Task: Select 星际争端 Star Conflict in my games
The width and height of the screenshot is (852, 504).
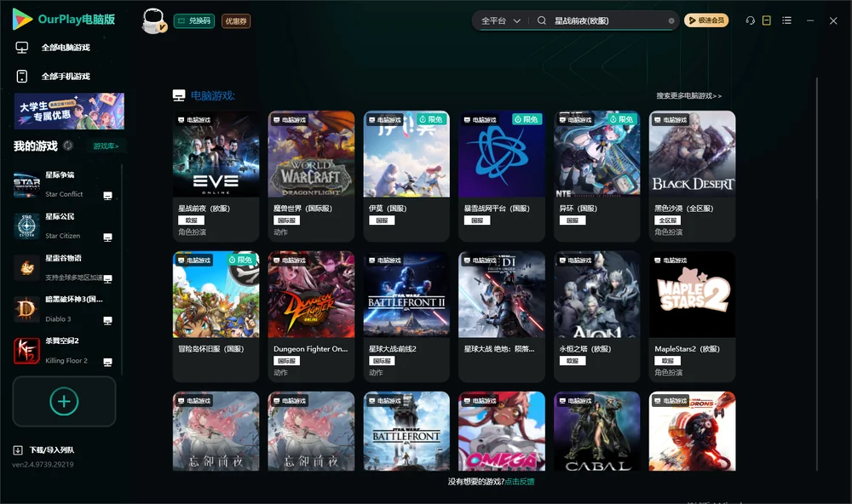Action: click(64, 185)
